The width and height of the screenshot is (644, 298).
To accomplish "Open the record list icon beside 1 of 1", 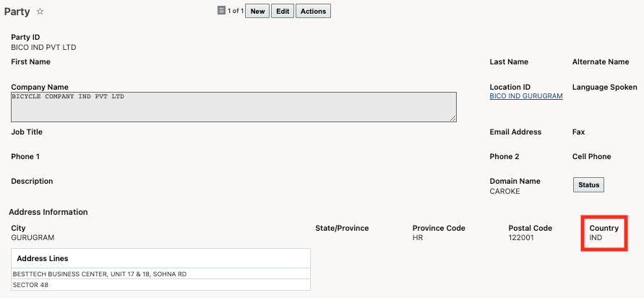I will tap(221, 11).
